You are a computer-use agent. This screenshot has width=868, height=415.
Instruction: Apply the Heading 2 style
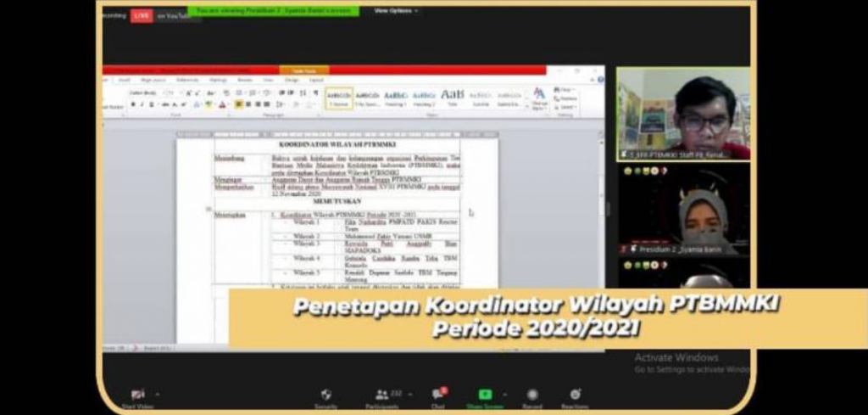424,98
